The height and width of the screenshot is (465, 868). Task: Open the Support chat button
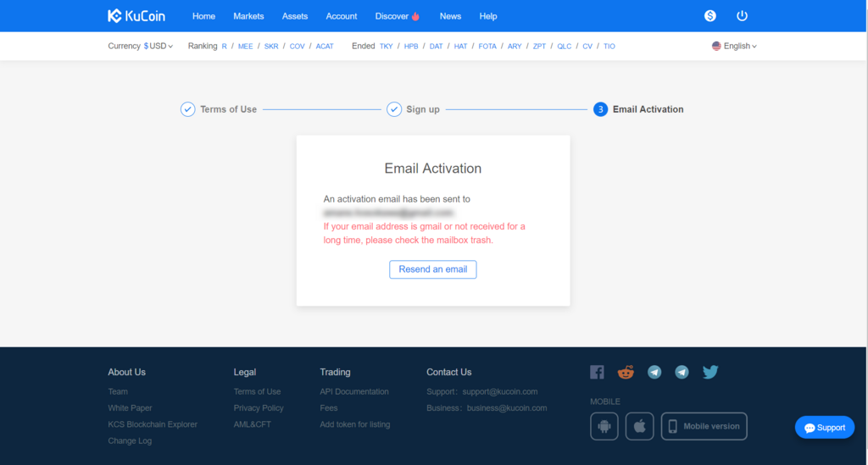pos(825,428)
